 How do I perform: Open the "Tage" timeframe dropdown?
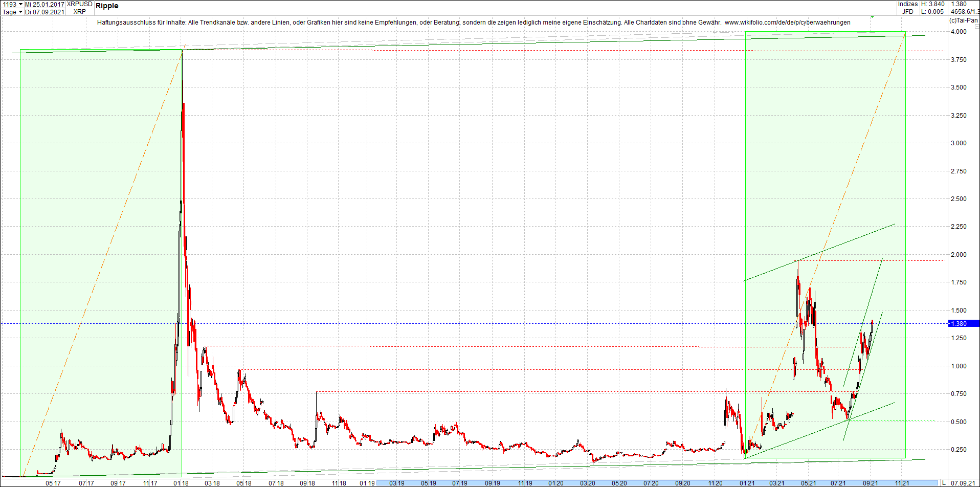click(x=11, y=11)
